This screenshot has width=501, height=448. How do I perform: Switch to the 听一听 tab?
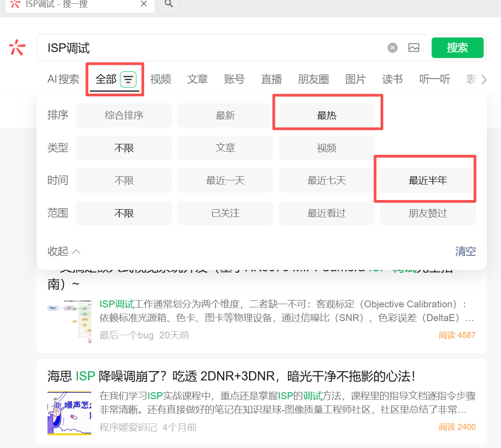click(434, 79)
